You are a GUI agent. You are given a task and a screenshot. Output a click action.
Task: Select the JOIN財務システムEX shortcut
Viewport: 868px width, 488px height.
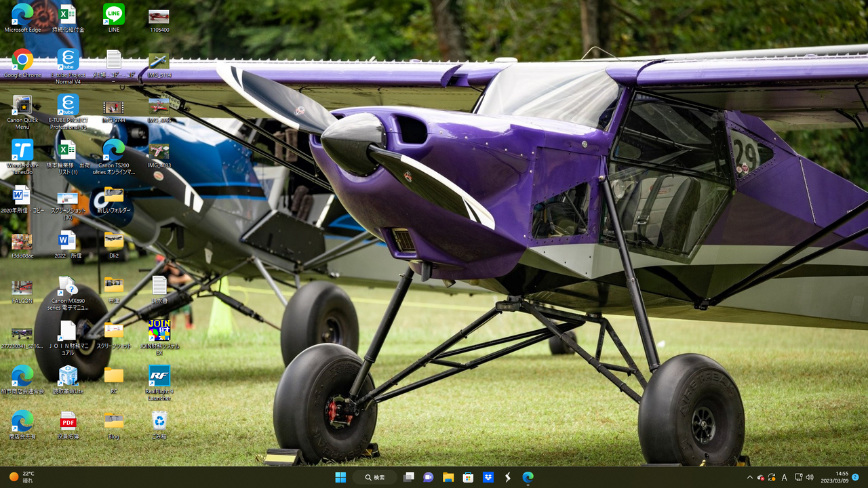(159, 338)
